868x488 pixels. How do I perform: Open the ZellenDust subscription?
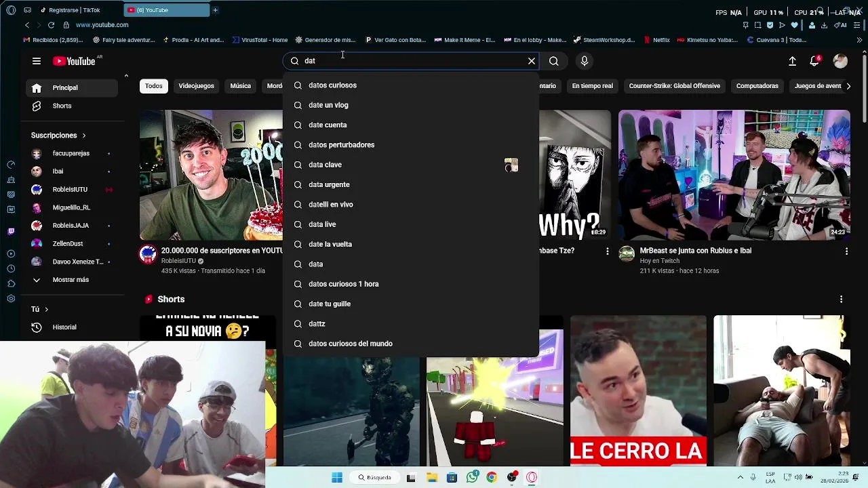(x=72, y=243)
